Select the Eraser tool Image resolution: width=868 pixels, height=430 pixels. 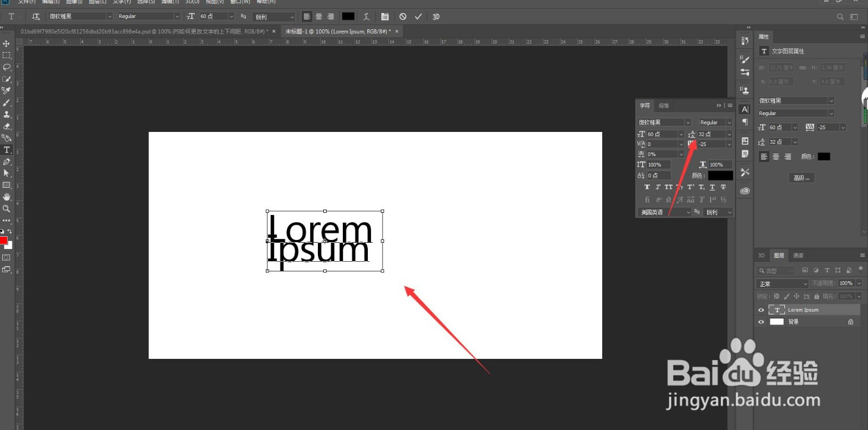(7, 126)
